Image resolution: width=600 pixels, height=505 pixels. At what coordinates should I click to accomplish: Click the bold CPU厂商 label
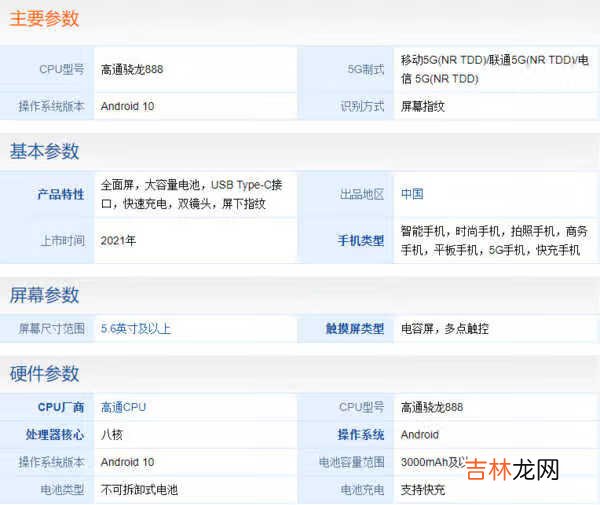(60, 407)
